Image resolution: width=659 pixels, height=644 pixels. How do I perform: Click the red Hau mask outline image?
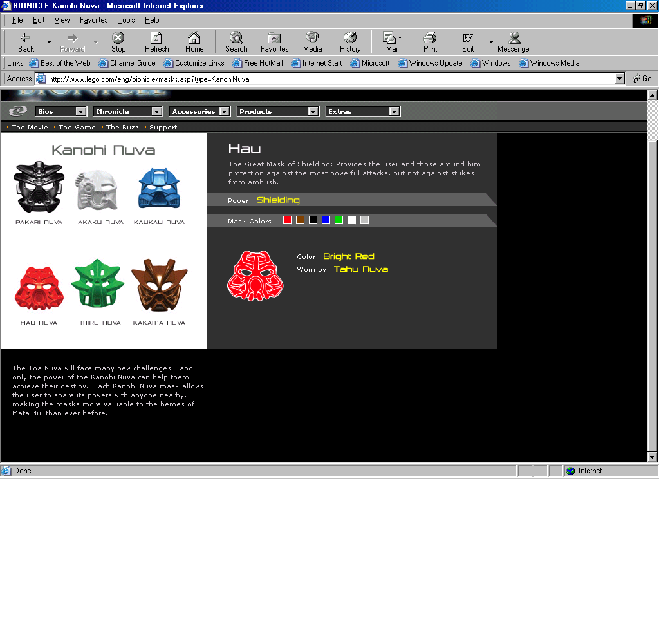point(255,276)
